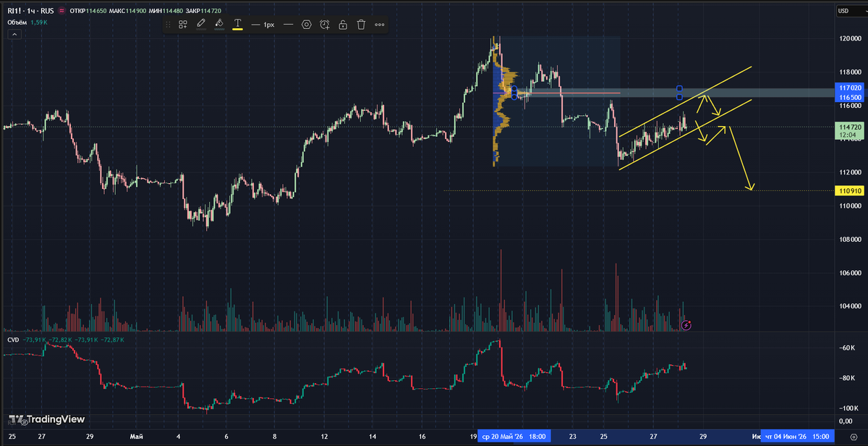
Task: Open more options three-dots menu
Action: point(379,25)
